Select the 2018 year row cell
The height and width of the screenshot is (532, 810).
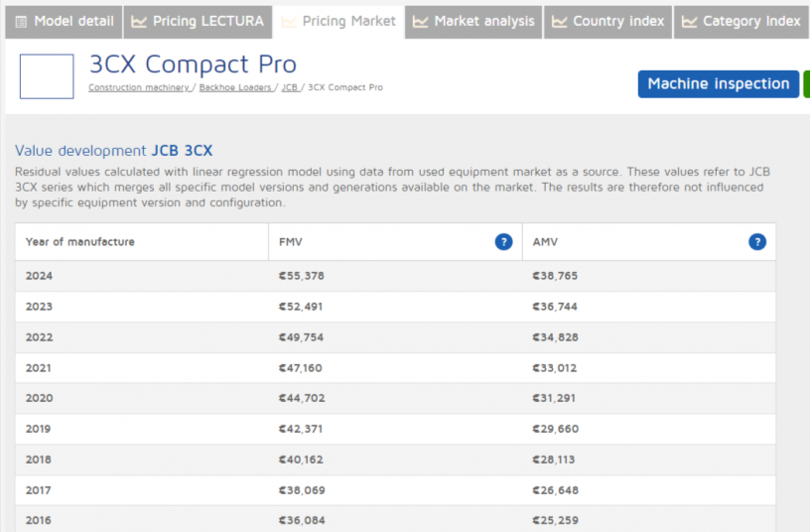pyautogui.click(x=142, y=460)
